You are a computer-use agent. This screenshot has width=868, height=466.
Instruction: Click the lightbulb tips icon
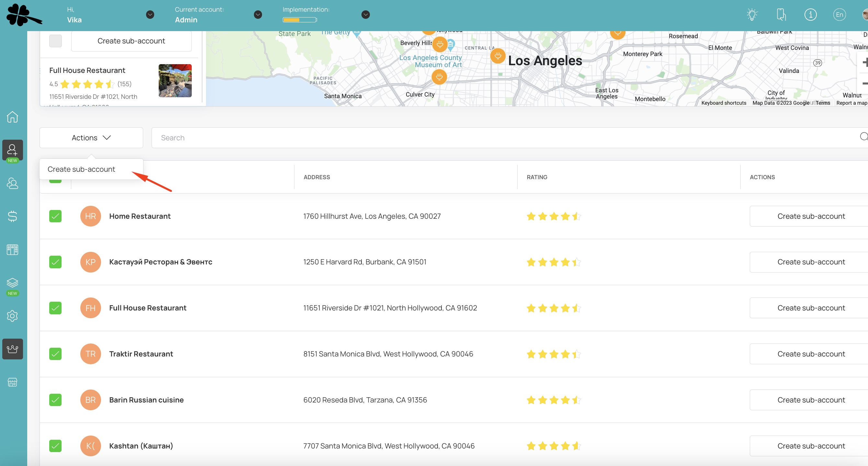click(x=752, y=15)
